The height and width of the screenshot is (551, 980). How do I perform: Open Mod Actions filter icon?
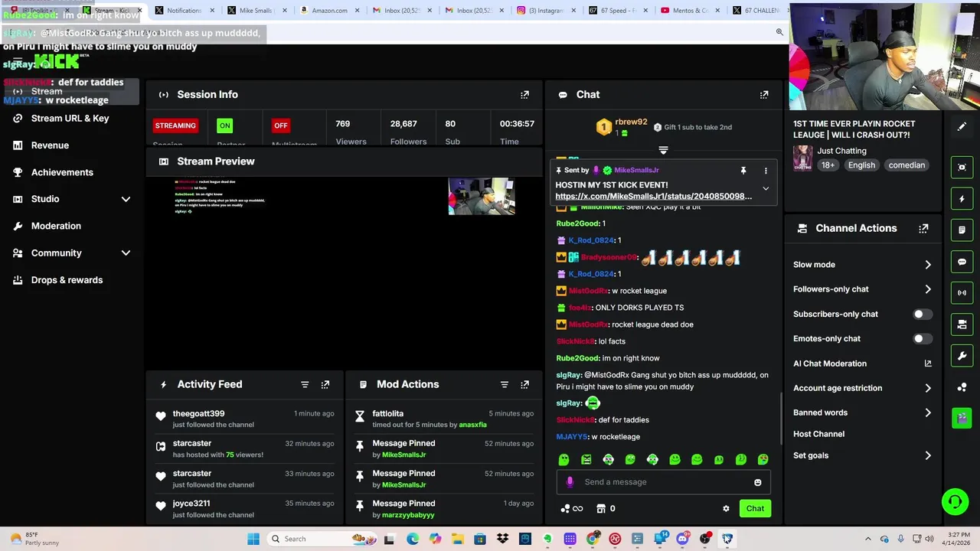pyautogui.click(x=504, y=384)
